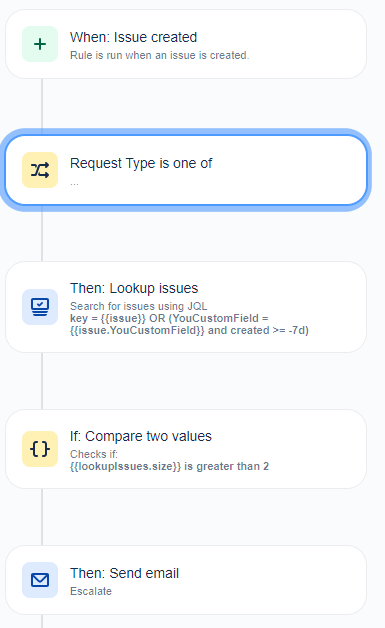Open the 'If: Compare two values' condition
The width and height of the screenshot is (385, 628).
coord(141,436)
